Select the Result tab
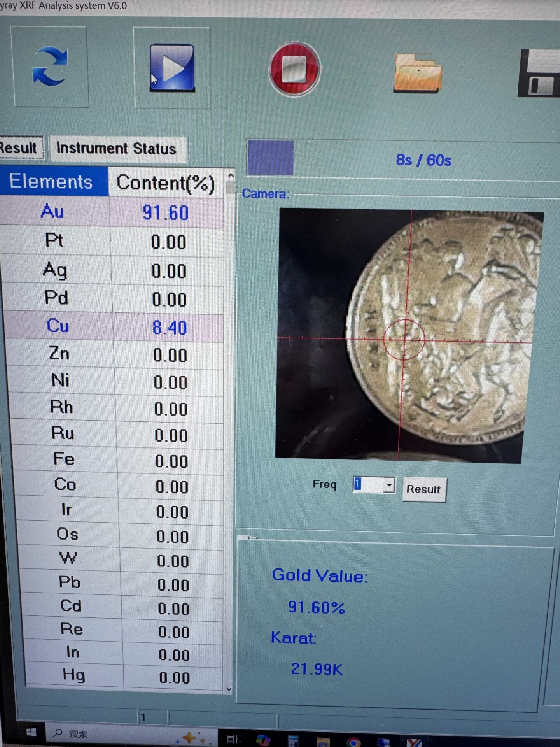Viewport: 560px width, 747px height. 20,148
